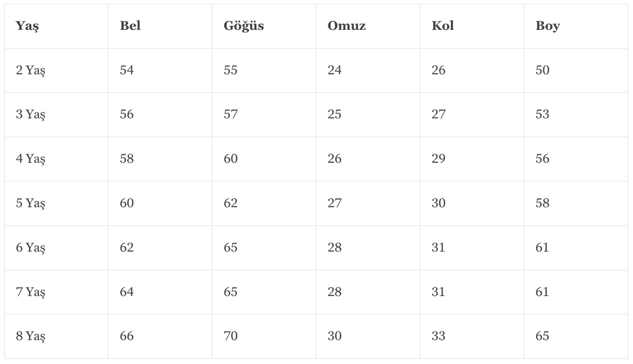Click Omuz value 27 for 5 Yaş
This screenshot has width=633, height=364.
point(334,203)
